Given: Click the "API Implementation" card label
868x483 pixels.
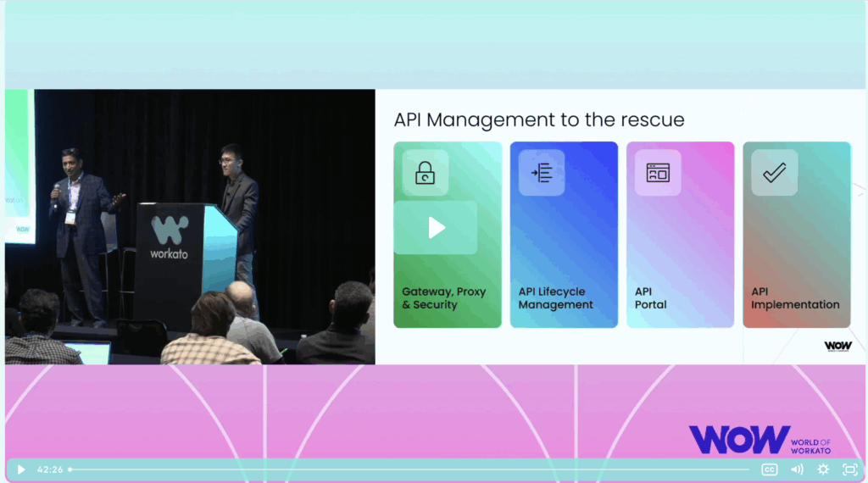Looking at the screenshot, I should (x=795, y=298).
